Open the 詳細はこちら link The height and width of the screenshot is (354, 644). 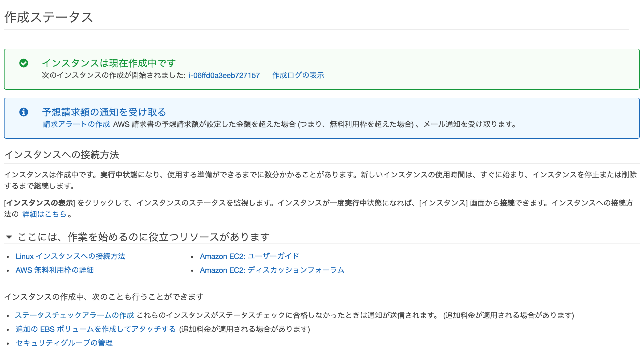(44, 214)
